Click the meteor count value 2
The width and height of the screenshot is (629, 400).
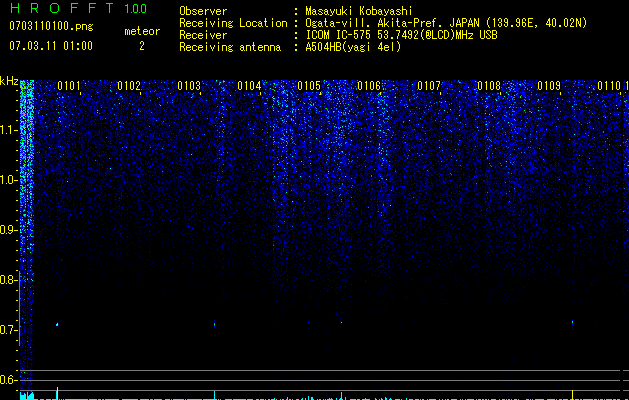pyautogui.click(x=142, y=46)
